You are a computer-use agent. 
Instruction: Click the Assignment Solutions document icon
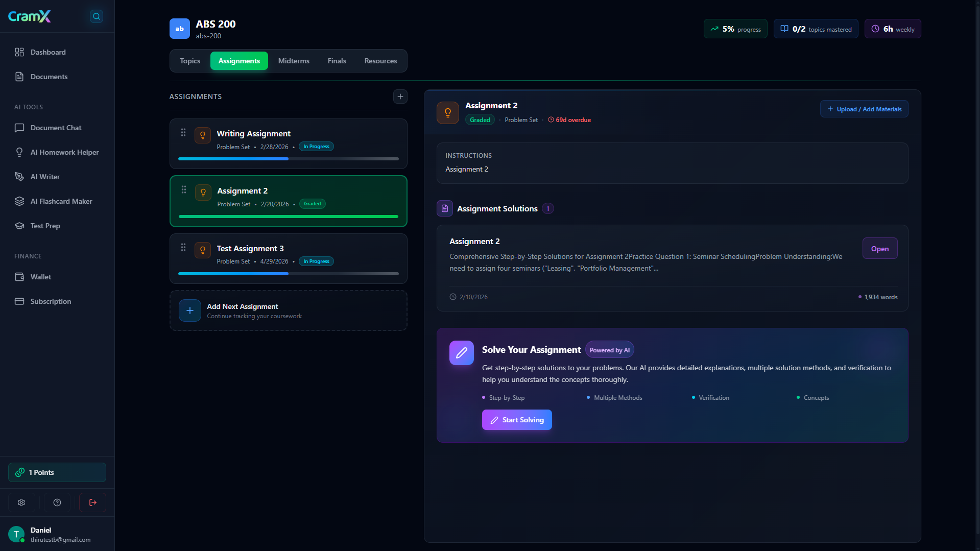click(x=445, y=208)
